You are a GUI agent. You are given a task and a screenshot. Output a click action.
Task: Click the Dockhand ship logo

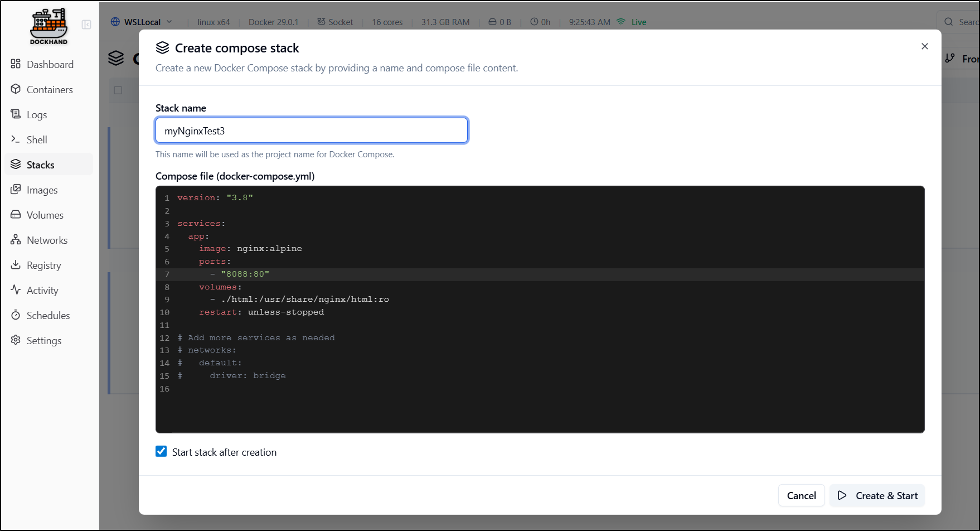(x=48, y=26)
